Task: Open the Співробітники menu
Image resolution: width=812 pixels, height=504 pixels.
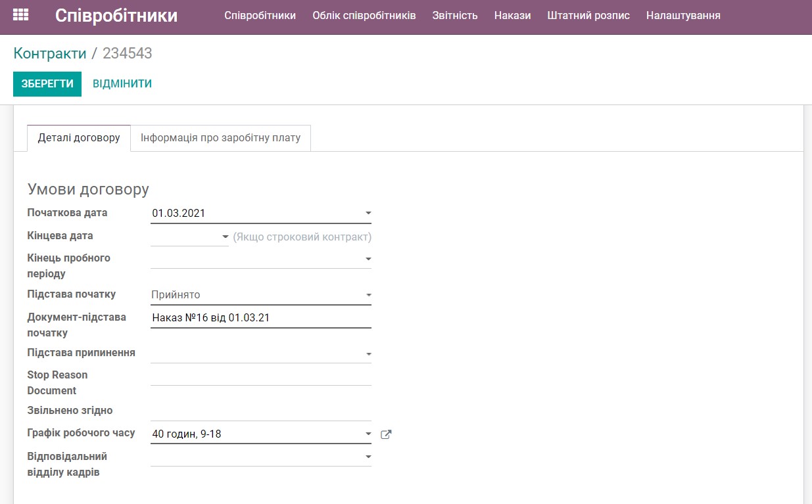Action: click(260, 15)
